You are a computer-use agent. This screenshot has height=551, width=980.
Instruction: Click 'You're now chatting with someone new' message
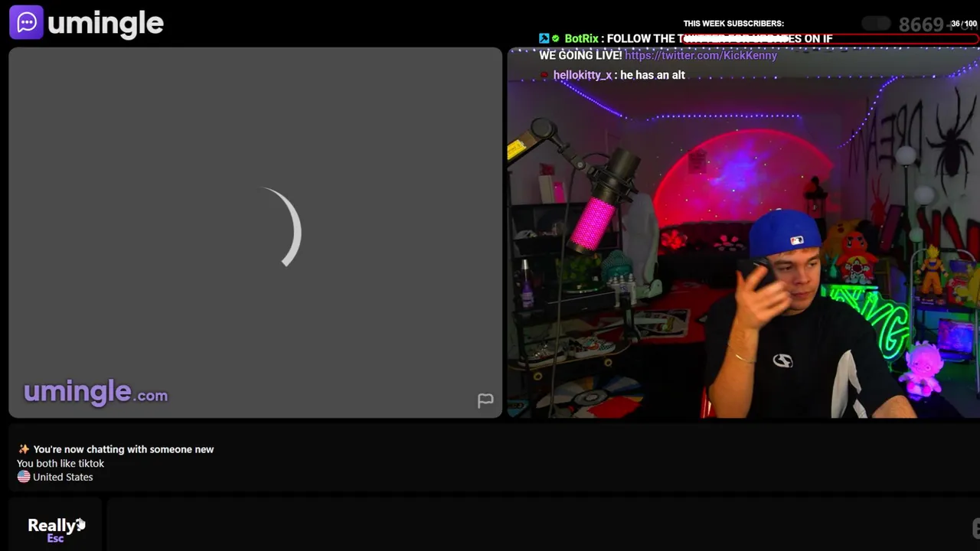(123, 449)
